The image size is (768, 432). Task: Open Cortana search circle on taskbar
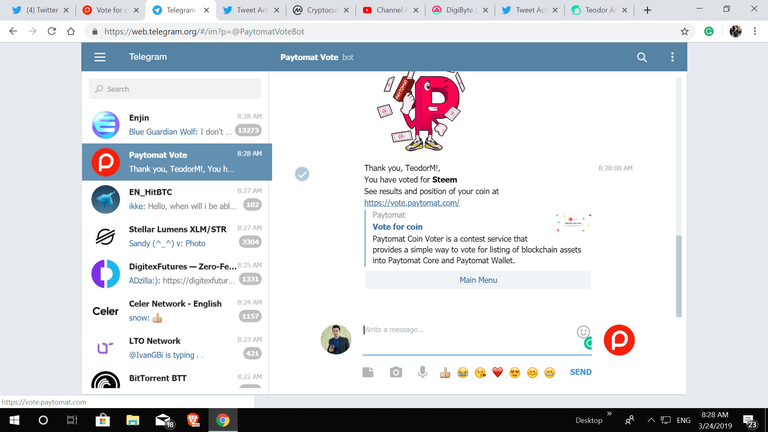coord(43,420)
